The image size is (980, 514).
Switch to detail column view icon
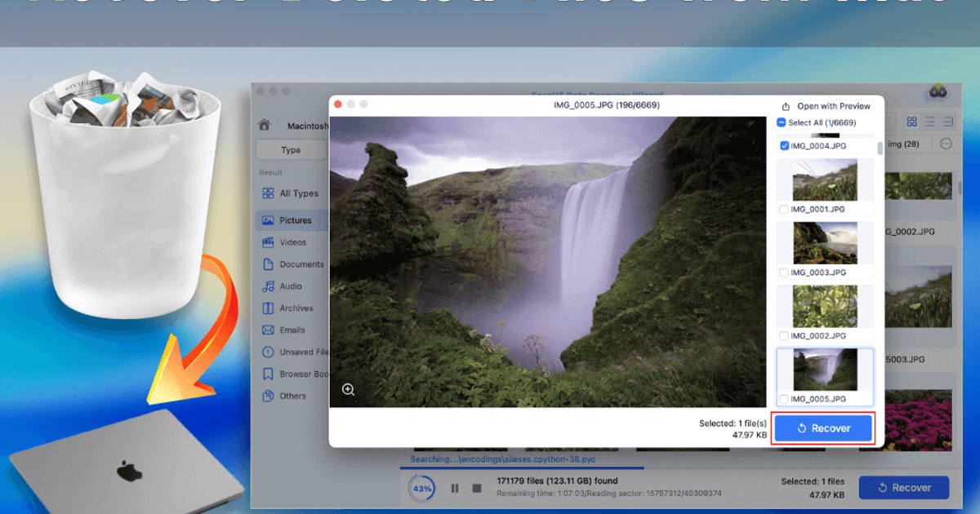click(948, 122)
